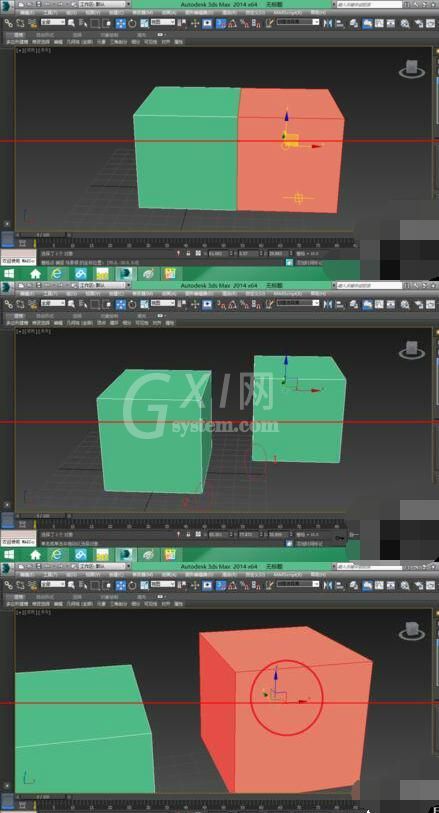Toggle Percent Snap in top screenshot toolbar
The height and width of the screenshot is (813, 439).
pos(244,23)
